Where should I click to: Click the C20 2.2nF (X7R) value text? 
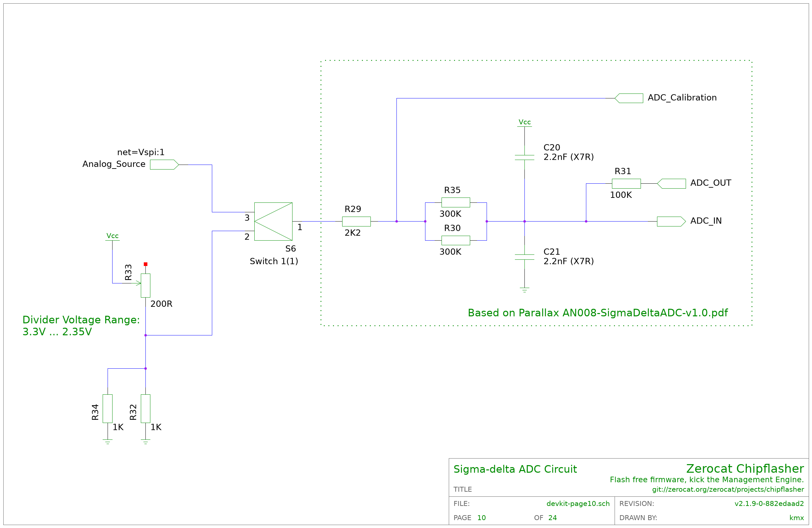point(569,157)
